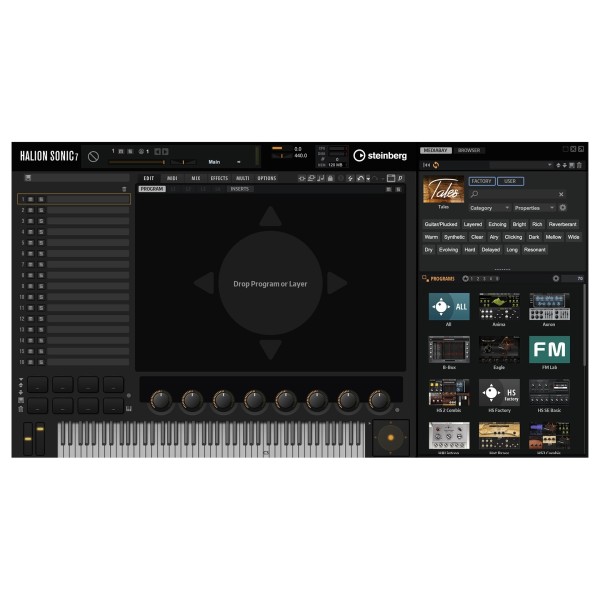Screen dimensions: 600x600
Task: Mute slot 5 in the rack
Action: pos(31,243)
